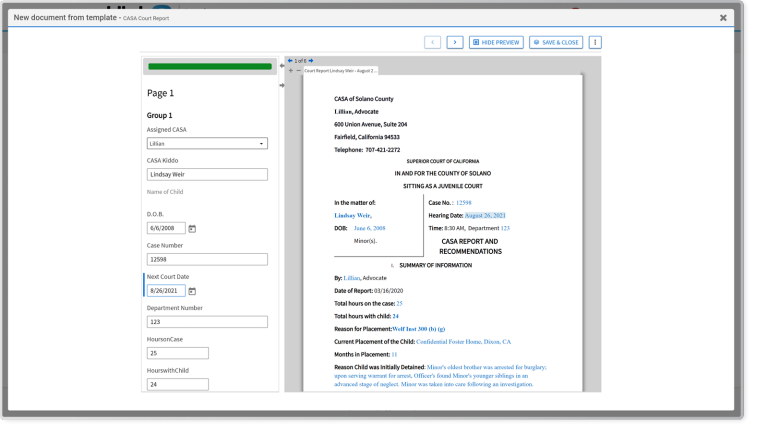Click the Save & Close button

(556, 42)
